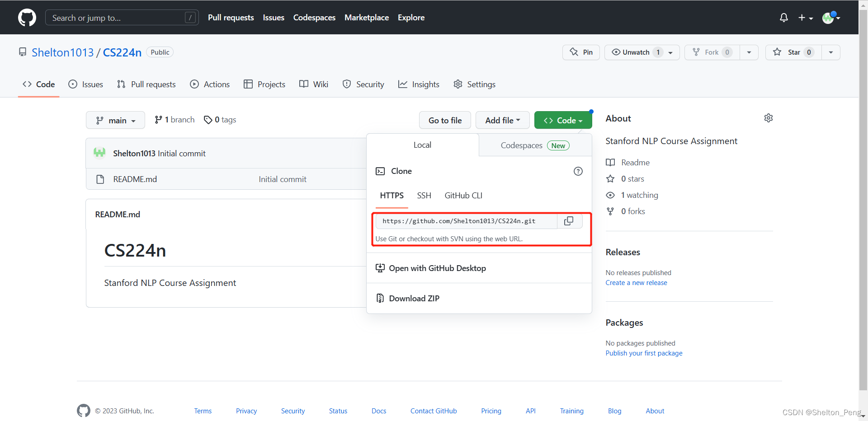
Task: Expand the Add file dropdown
Action: pos(502,120)
